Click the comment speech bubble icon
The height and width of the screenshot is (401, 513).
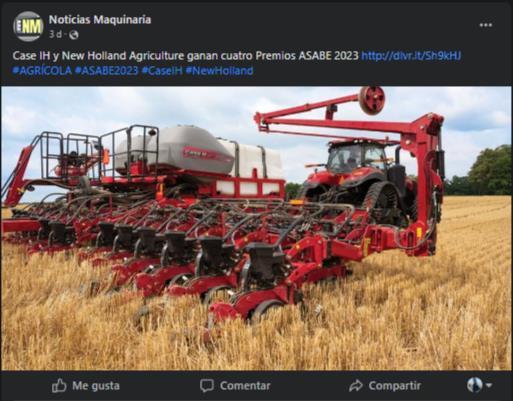coord(207,386)
